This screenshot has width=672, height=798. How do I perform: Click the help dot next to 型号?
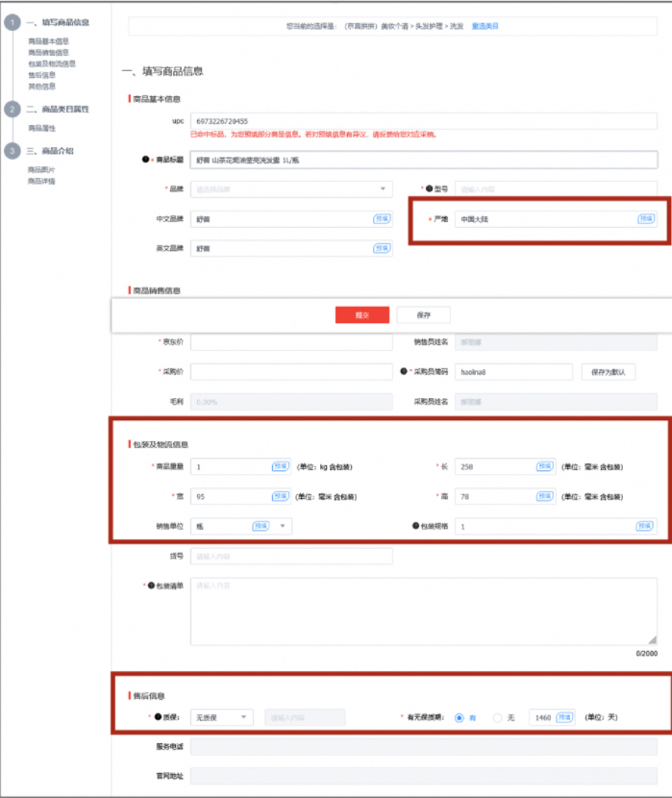click(x=428, y=189)
